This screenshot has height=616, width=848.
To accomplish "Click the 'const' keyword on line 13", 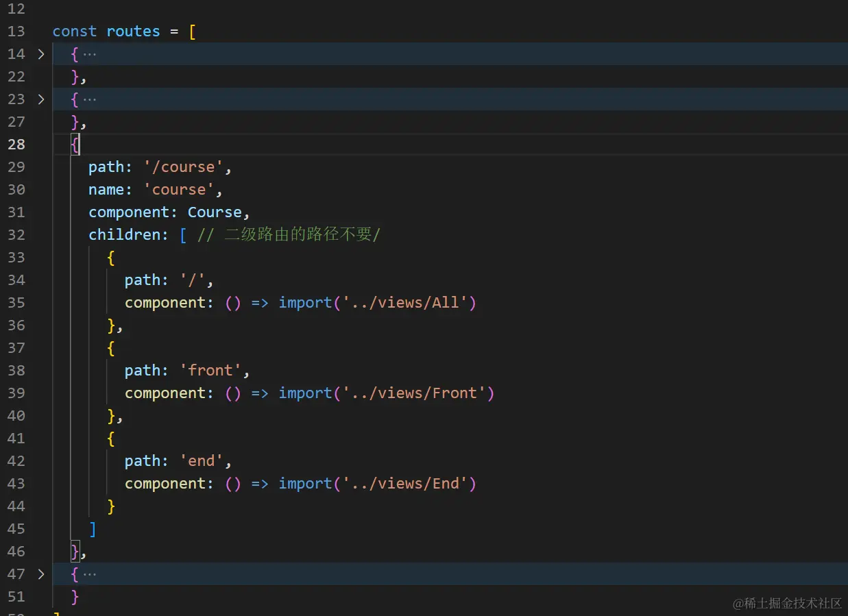I will coord(75,32).
